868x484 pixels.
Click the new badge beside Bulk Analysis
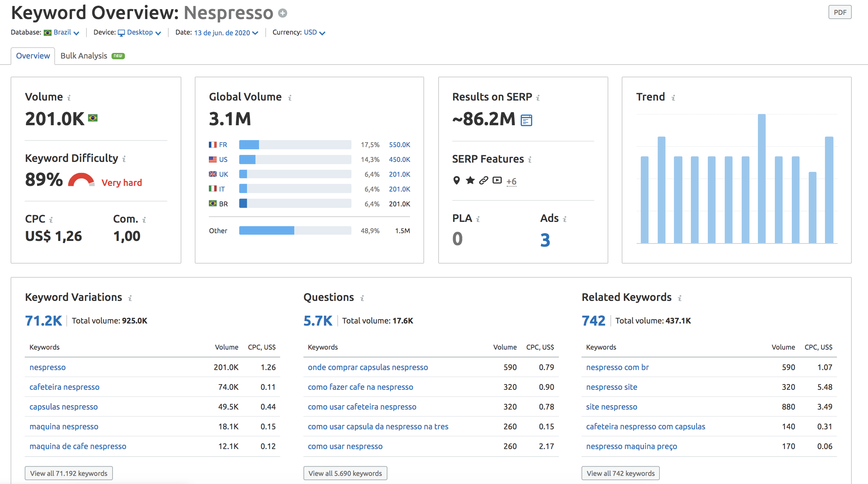[x=118, y=56]
